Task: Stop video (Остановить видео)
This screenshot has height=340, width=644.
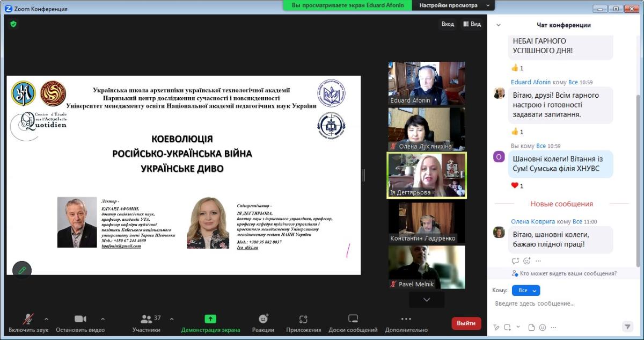Action: pos(80,323)
